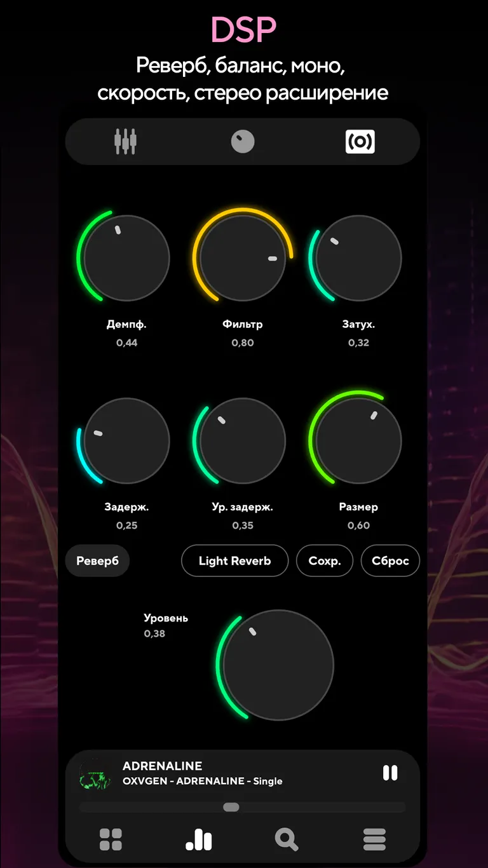Open the Light Reverb preset selector
Image resolution: width=488 pixels, height=868 pixels.
pyautogui.click(x=234, y=561)
